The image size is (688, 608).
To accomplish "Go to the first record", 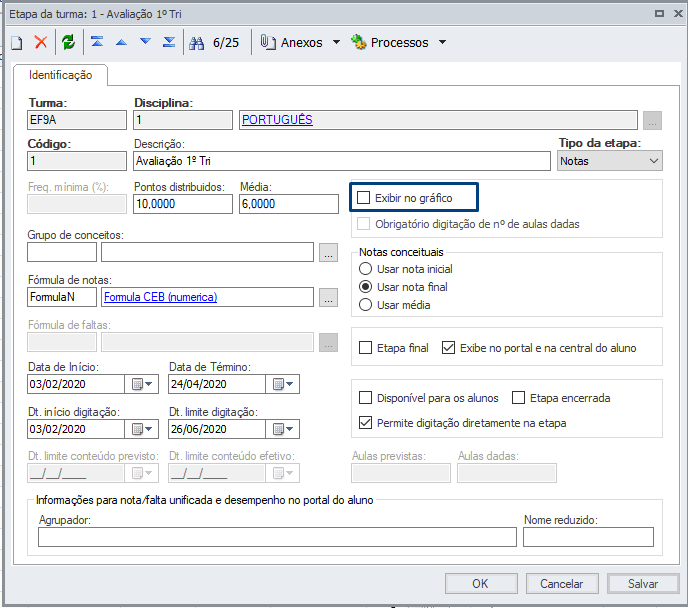I will pos(97,43).
